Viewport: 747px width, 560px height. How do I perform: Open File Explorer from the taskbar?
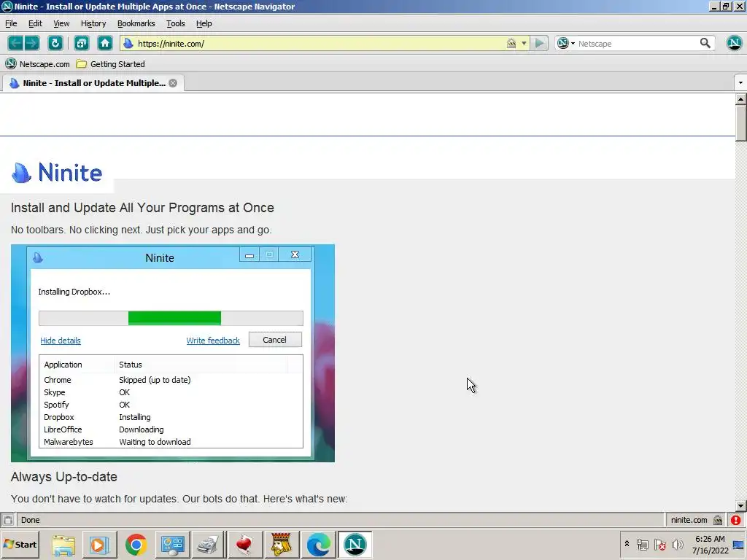pos(63,545)
